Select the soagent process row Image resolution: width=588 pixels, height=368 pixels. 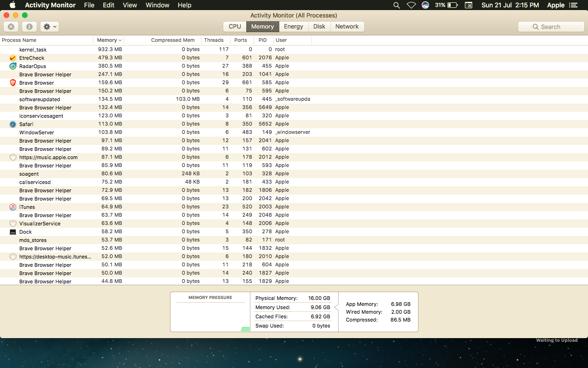click(x=294, y=174)
